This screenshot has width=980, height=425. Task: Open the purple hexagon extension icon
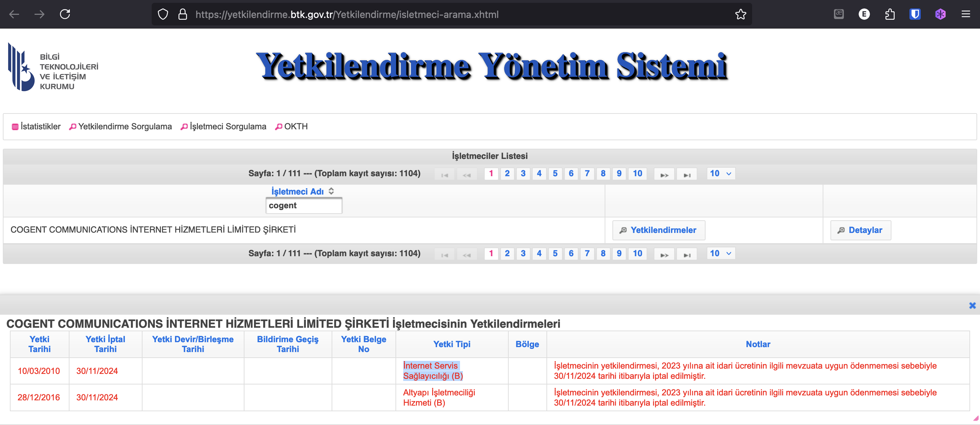[x=940, y=14]
